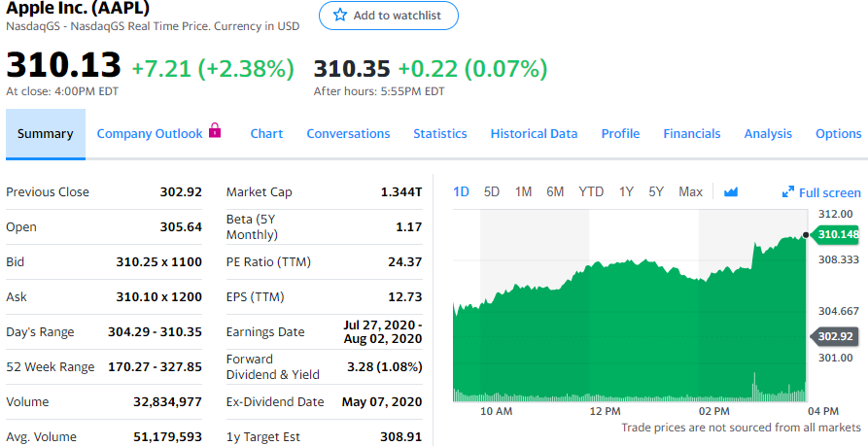Choose the Max chart range
This screenshot has height=446, width=868.
690,192
